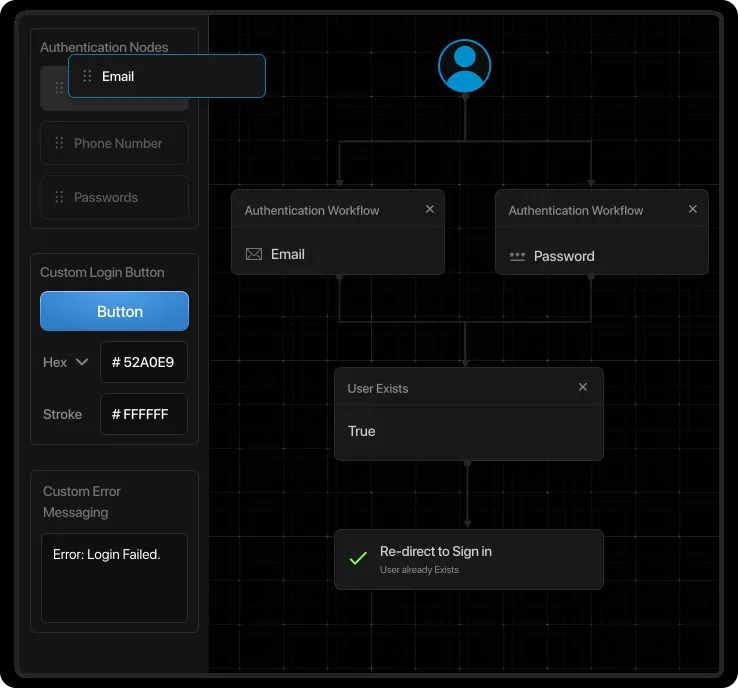
Task: Click the True value in User Exists
Action: coord(362,431)
